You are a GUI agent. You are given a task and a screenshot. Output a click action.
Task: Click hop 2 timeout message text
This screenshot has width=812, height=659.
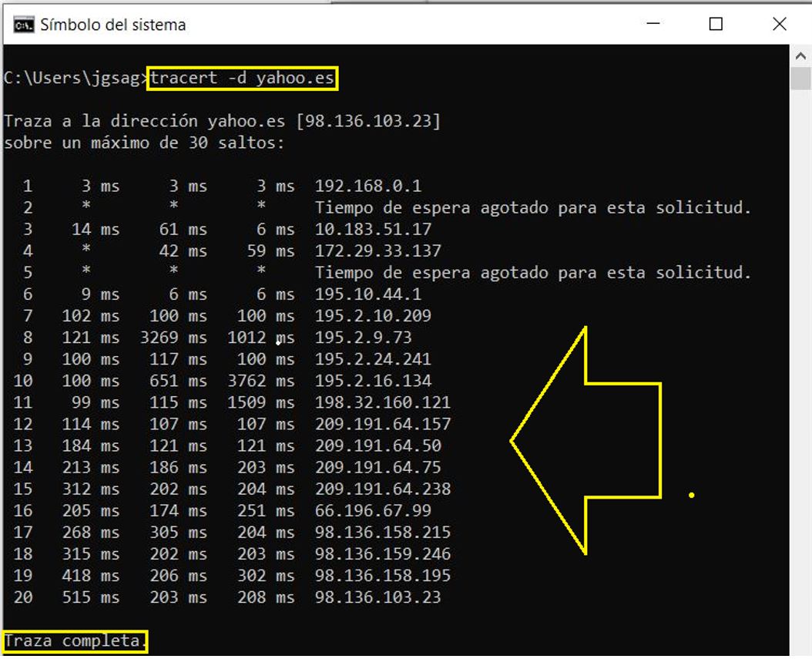(x=533, y=208)
